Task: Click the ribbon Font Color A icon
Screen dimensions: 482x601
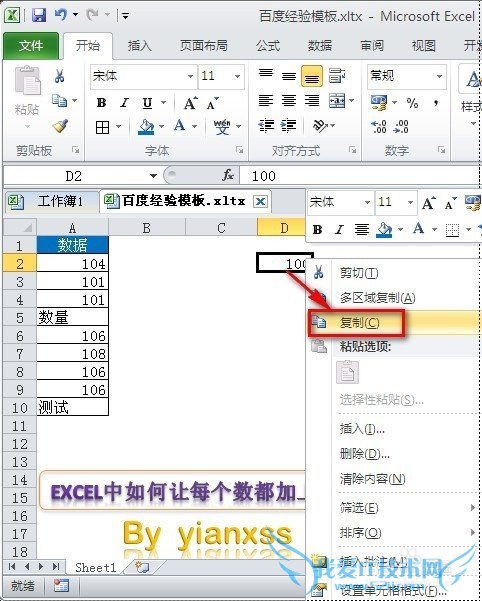Action: (x=179, y=126)
